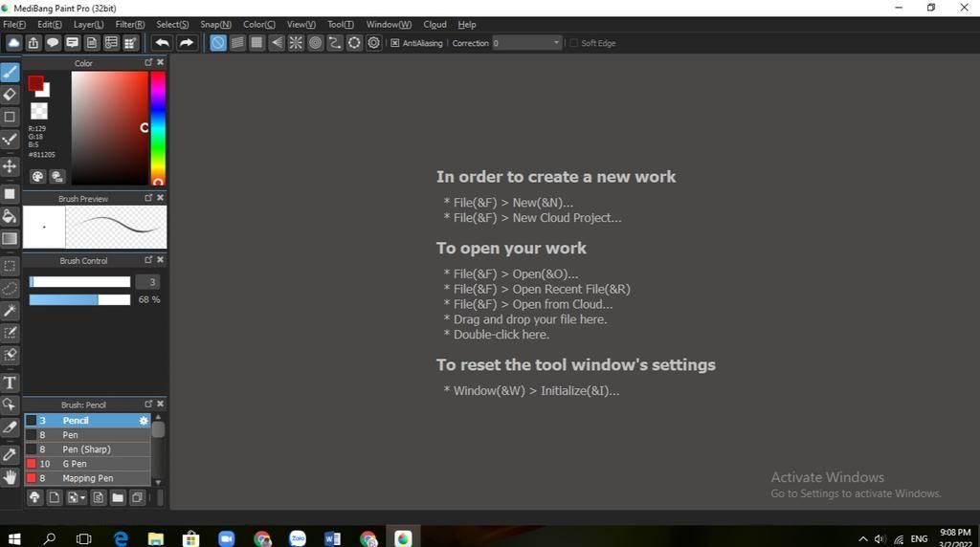The image size is (980, 547).
Task: Open the Help menu
Action: 467,24
